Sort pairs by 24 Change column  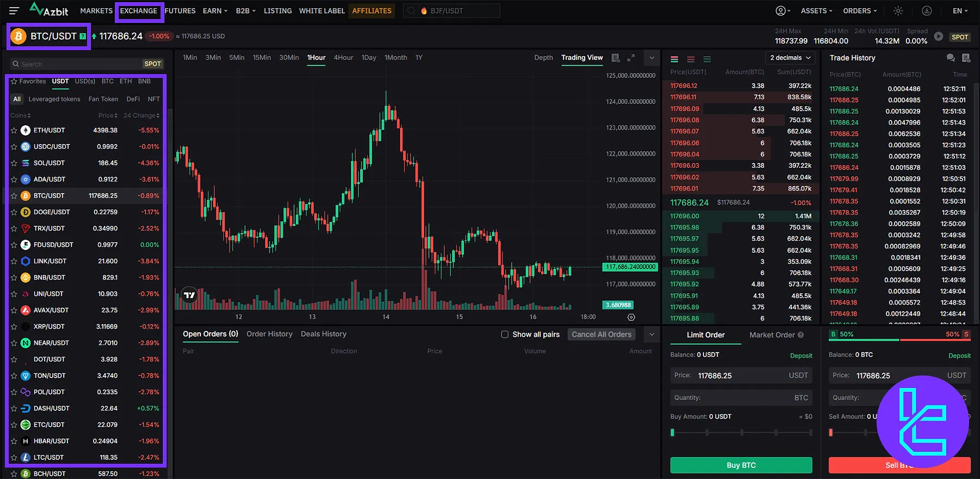pos(142,116)
